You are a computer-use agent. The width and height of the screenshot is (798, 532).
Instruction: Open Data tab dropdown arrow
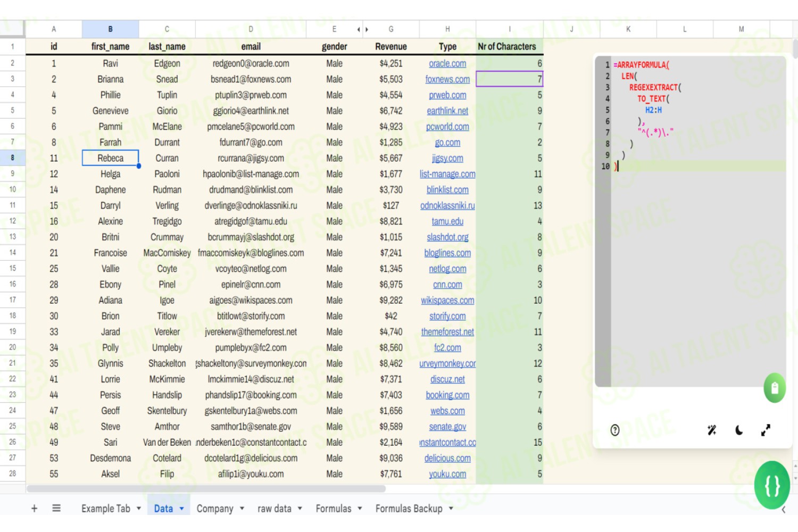click(181, 509)
